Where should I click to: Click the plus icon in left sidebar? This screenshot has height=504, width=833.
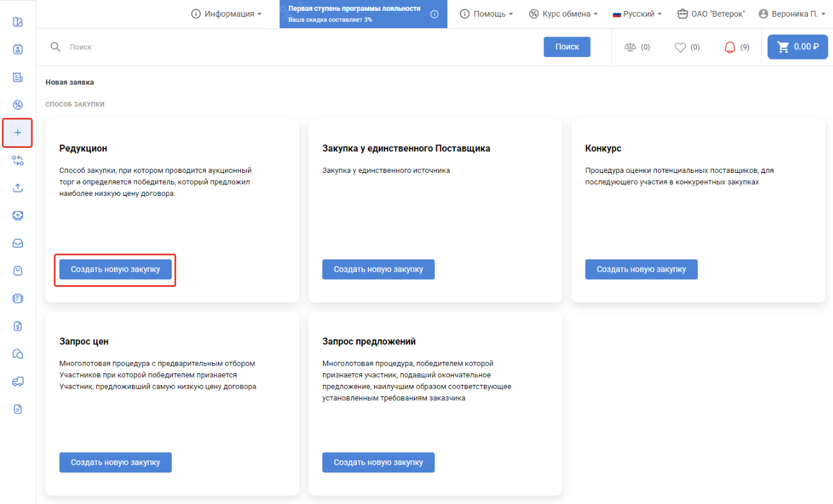pyautogui.click(x=18, y=133)
